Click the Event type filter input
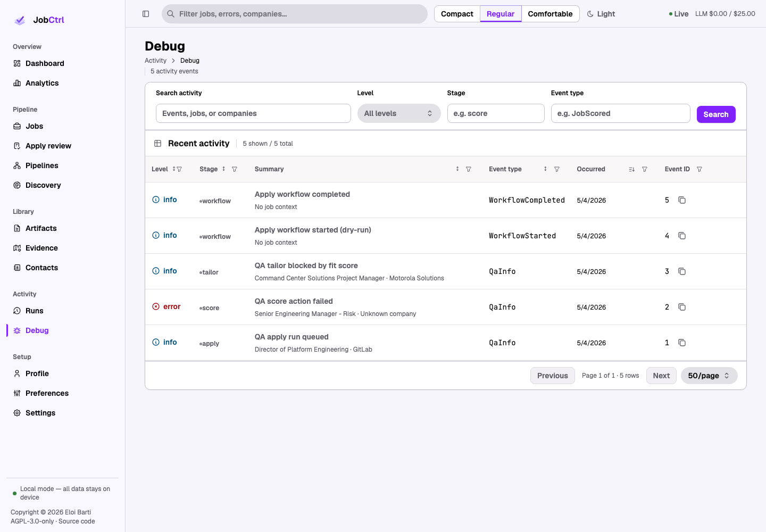Viewport: 766px width, 532px height. click(620, 113)
